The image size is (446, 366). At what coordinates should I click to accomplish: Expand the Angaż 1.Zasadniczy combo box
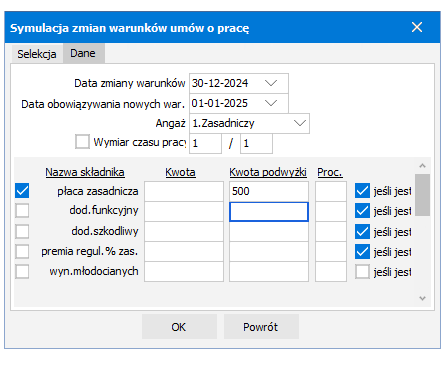(x=300, y=123)
